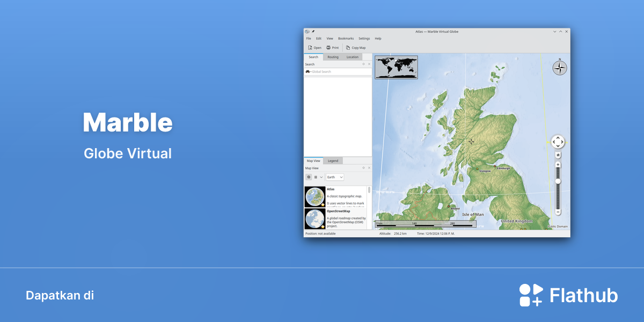Click the compass rose on the map

pos(560,68)
